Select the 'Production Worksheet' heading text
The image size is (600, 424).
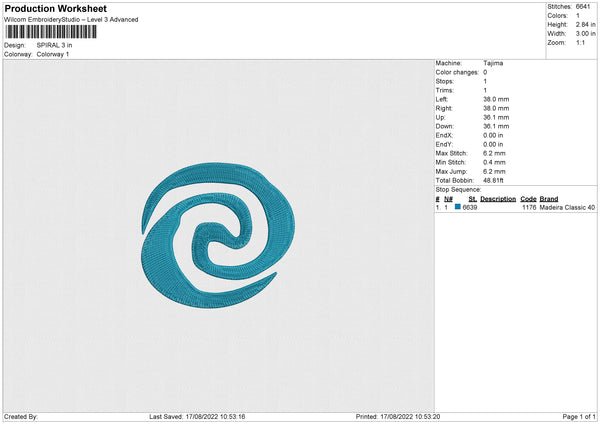pyautogui.click(x=55, y=8)
